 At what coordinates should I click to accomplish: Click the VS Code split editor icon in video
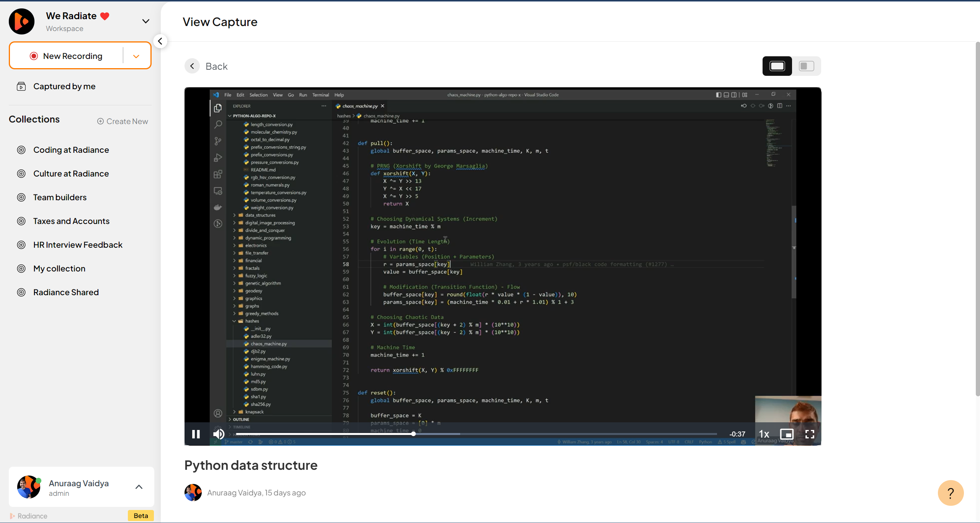pyautogui.click(x=780, y=106)
